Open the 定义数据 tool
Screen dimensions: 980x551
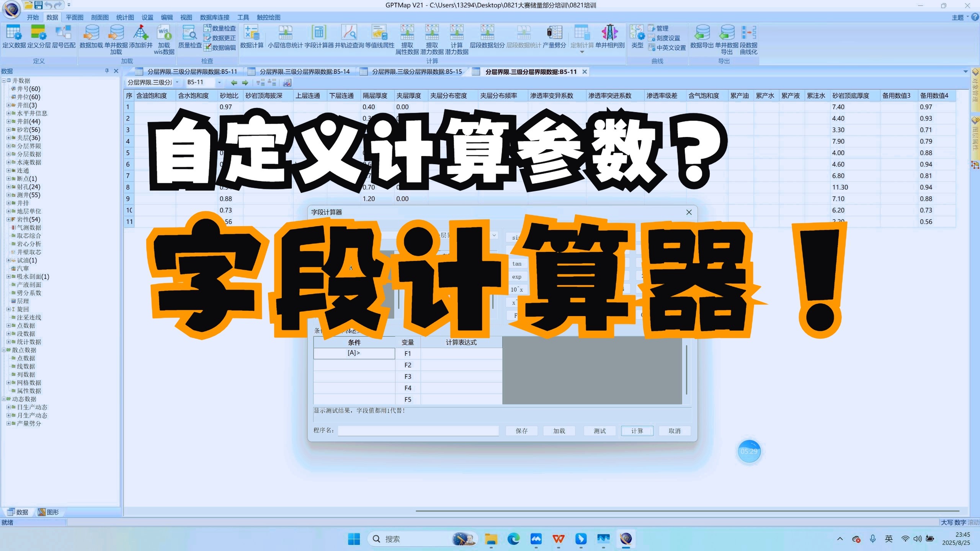14,36
